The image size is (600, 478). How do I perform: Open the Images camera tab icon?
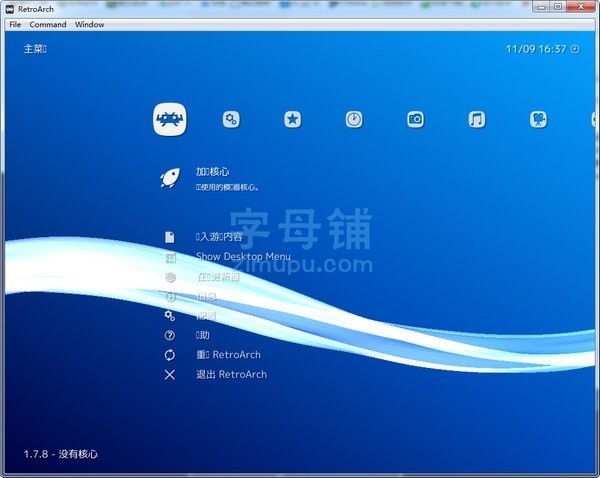tap(416, 119)
